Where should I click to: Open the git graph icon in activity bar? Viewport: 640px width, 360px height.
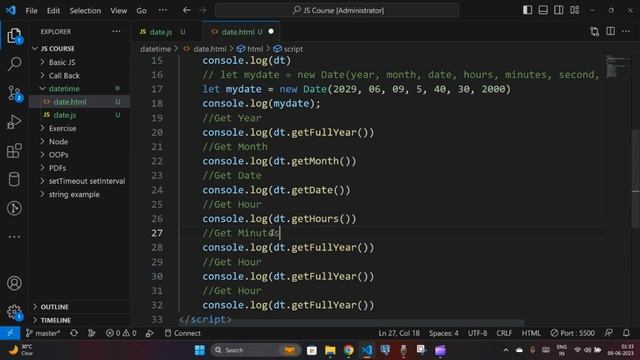click(14, 208)
